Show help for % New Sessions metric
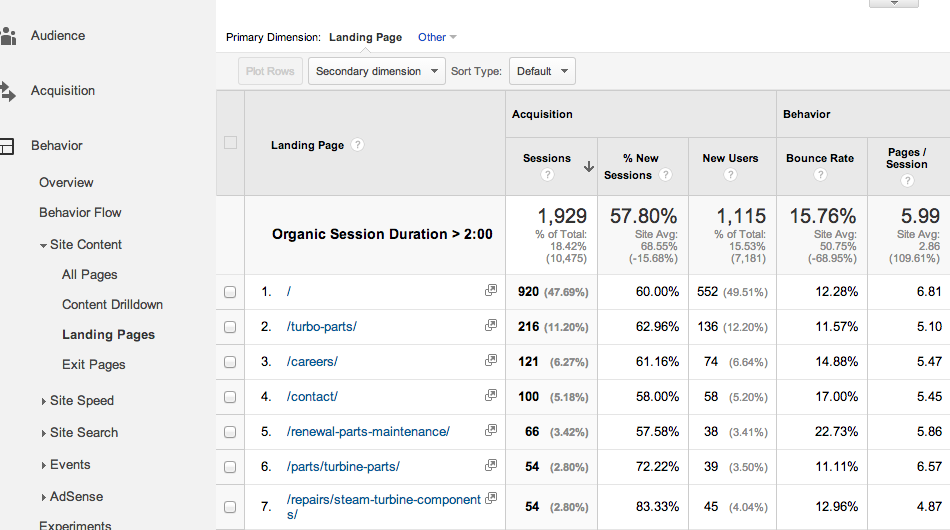The image size is (950, 530). click(x=665, y=175)
